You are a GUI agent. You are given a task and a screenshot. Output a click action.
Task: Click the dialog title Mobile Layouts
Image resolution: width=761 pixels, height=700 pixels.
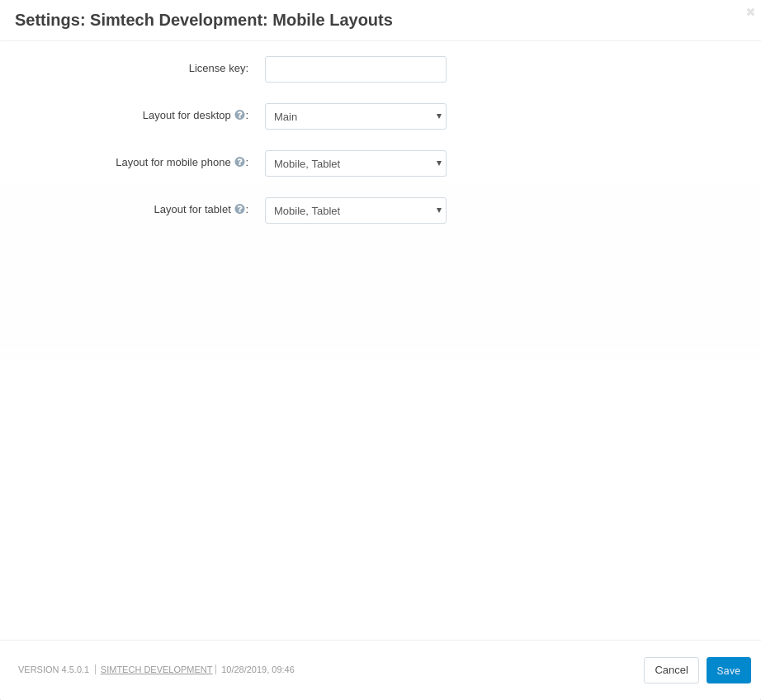(x=203, y=20)
